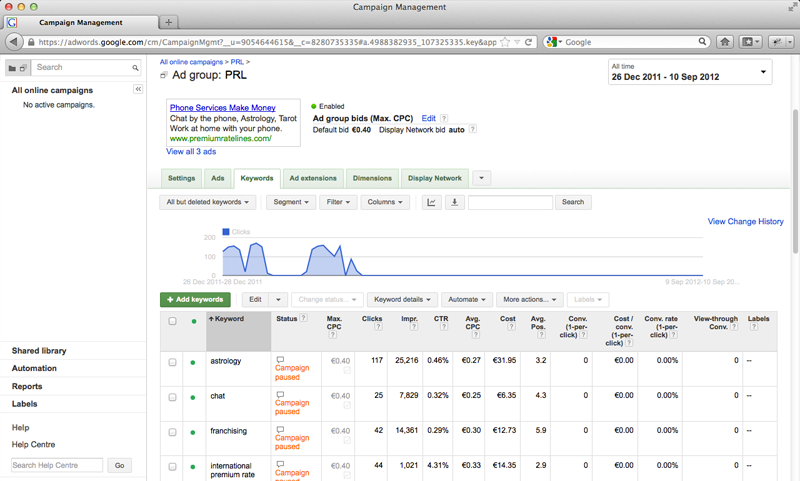Click All online campaigns breadcrumb link
This screenshot has width=800, height=481.
pyautogui.click(x=191, y=62)
